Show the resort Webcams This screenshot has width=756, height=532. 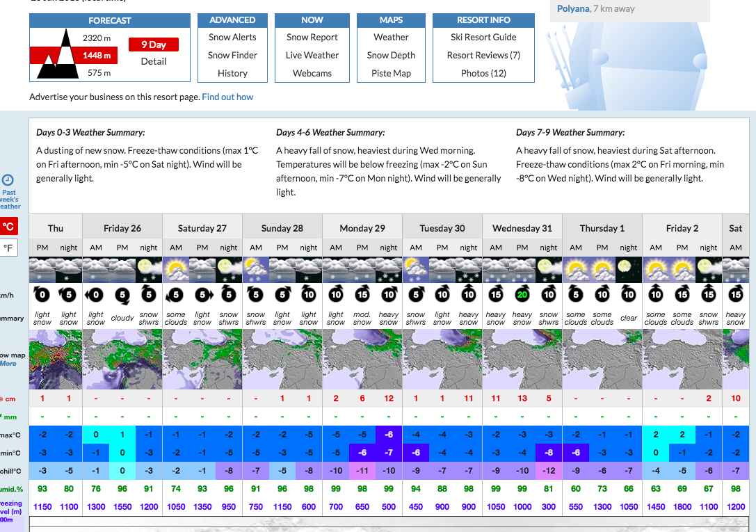click(312, 73)
